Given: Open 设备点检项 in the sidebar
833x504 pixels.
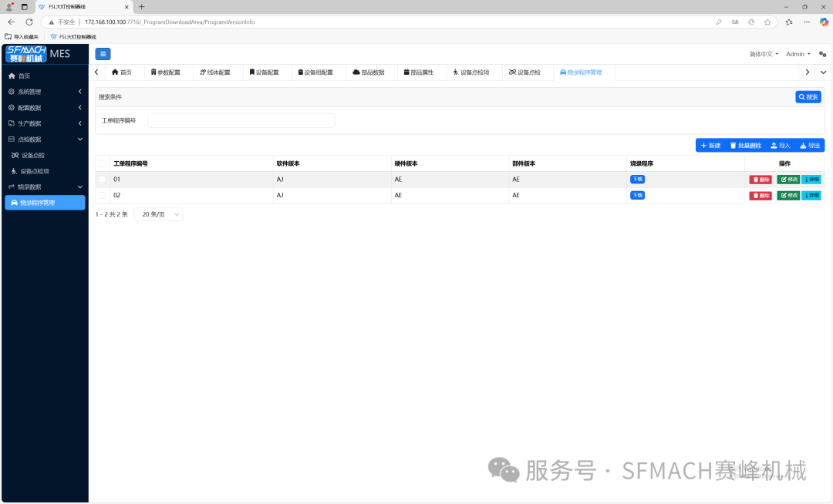Looking at the screenshot, I should pos(34,171).
